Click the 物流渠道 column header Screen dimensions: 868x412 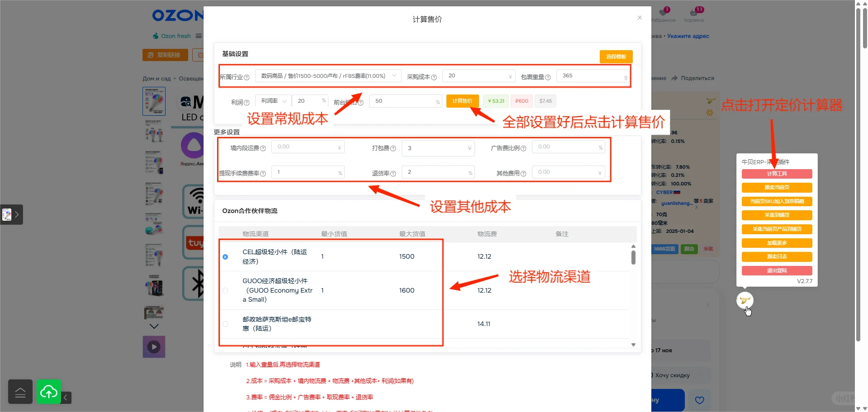click(256, 234)
